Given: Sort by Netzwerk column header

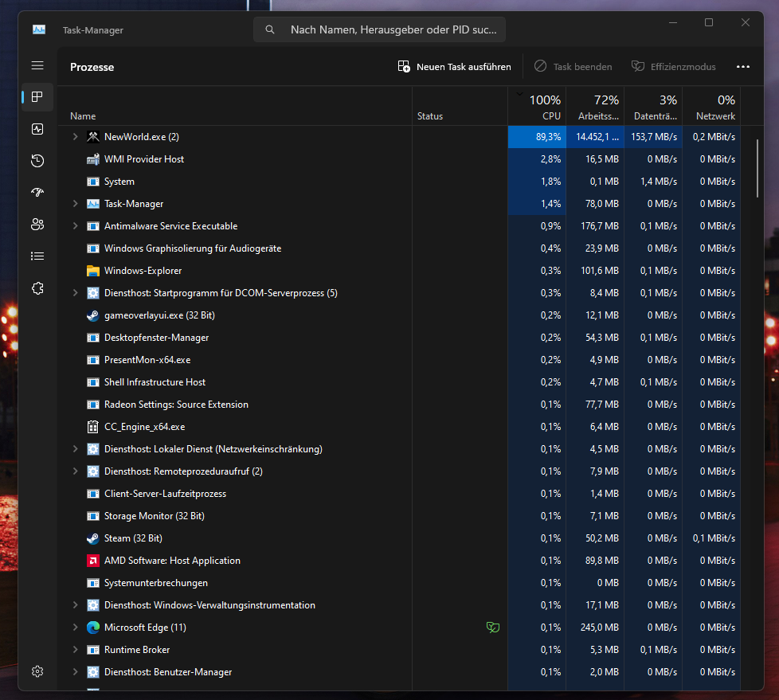Looking at the screenshot, I should pyautogui.click(x=711, y=107).
